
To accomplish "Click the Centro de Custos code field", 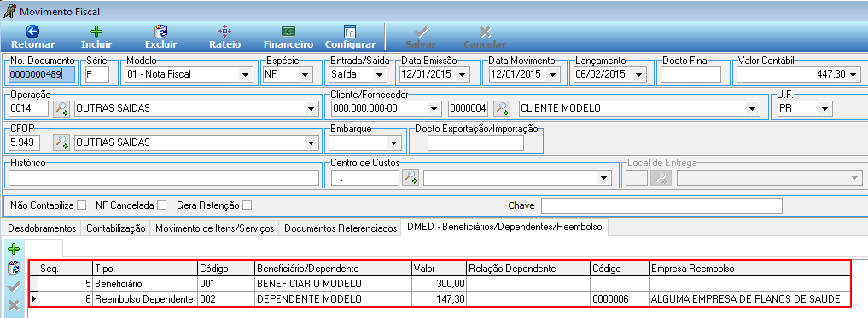I will click(x=364, y=177).
